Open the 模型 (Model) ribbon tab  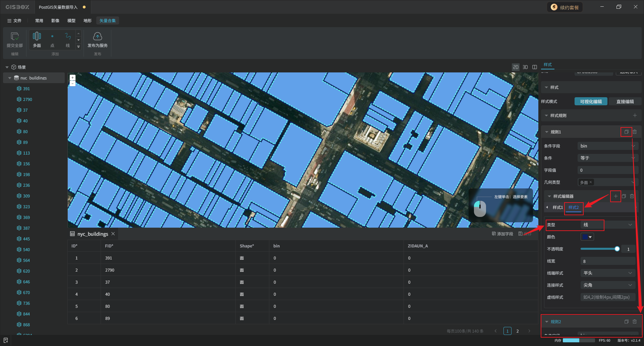71,21
